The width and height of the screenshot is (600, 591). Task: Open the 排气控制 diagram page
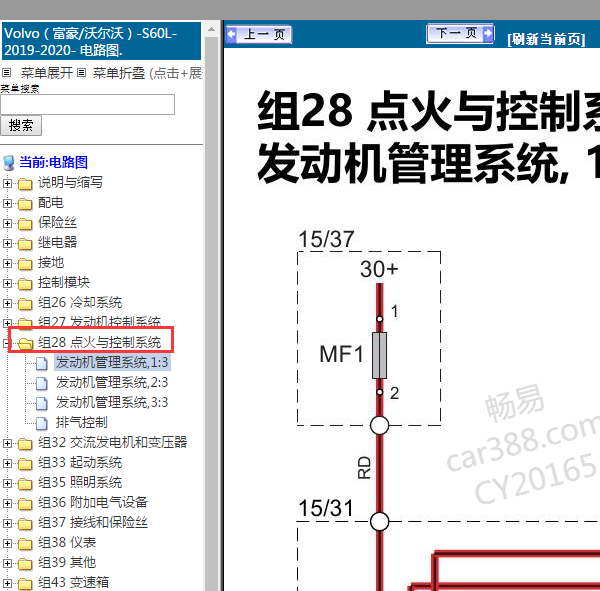coord(82,422)
